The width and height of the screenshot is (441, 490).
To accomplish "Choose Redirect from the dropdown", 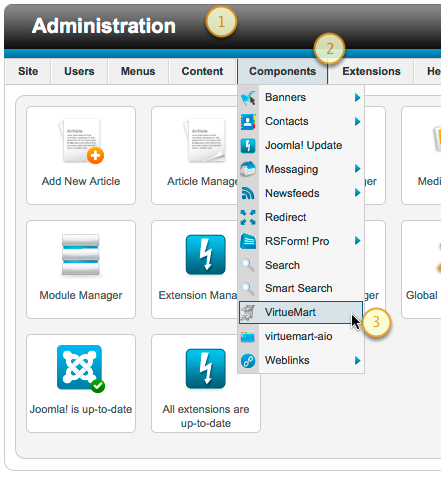I will (x=301, y=217).
